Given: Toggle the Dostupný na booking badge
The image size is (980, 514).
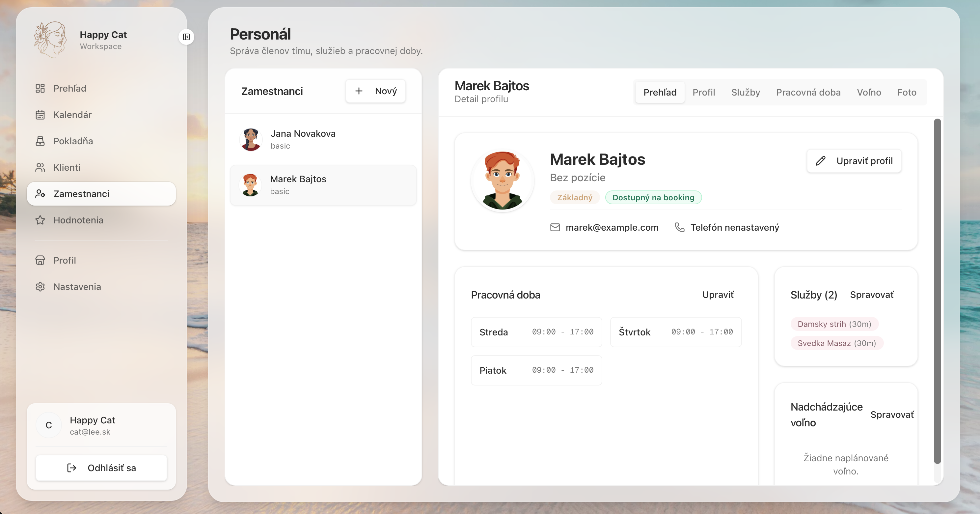Looking at the screenshot, I should pos(653,197).
